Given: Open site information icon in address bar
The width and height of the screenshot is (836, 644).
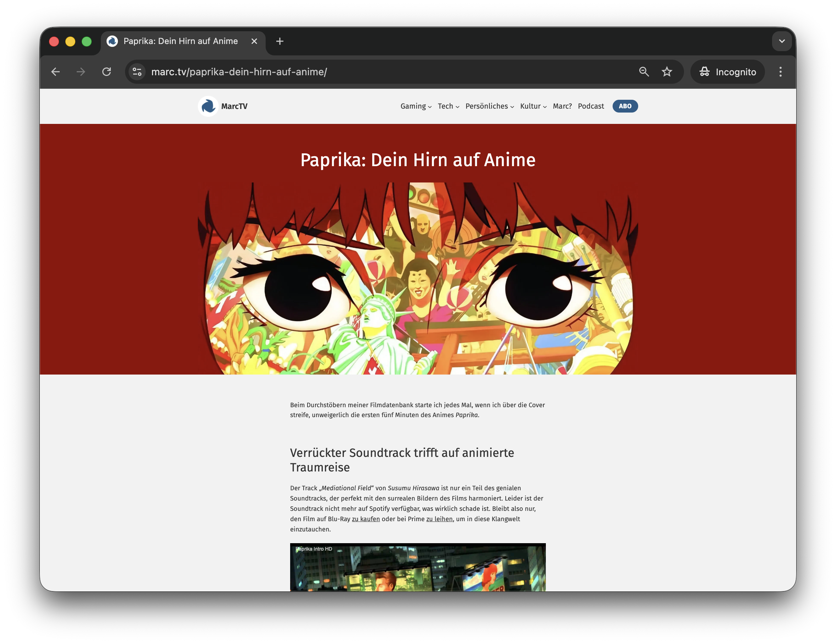Looking at the screenshot, I should (x=137, y=72).
